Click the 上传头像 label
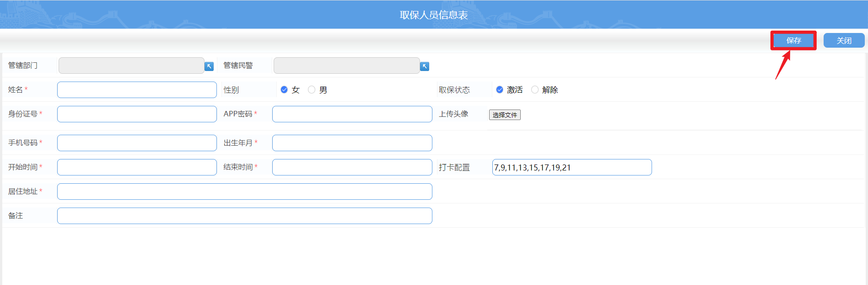The width and height of the screenshot is (868, 285). pyautogui.click(x=453, y=114)
